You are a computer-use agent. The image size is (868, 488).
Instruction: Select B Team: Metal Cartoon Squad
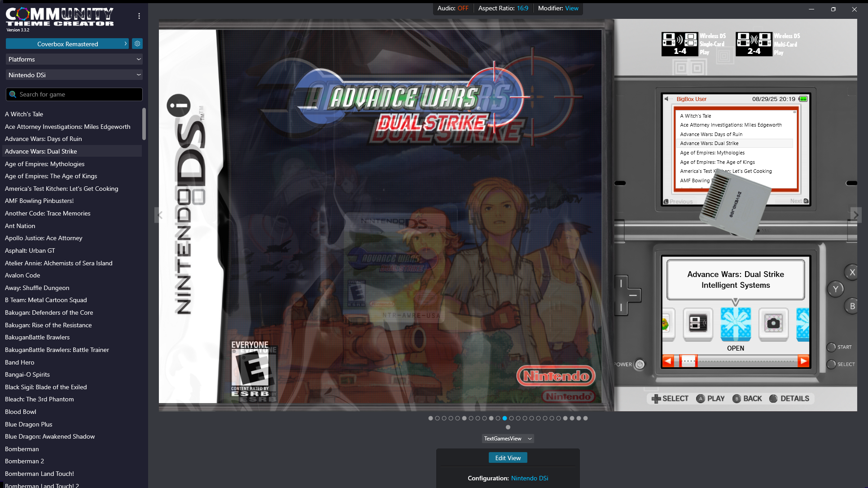click(72, 300)
